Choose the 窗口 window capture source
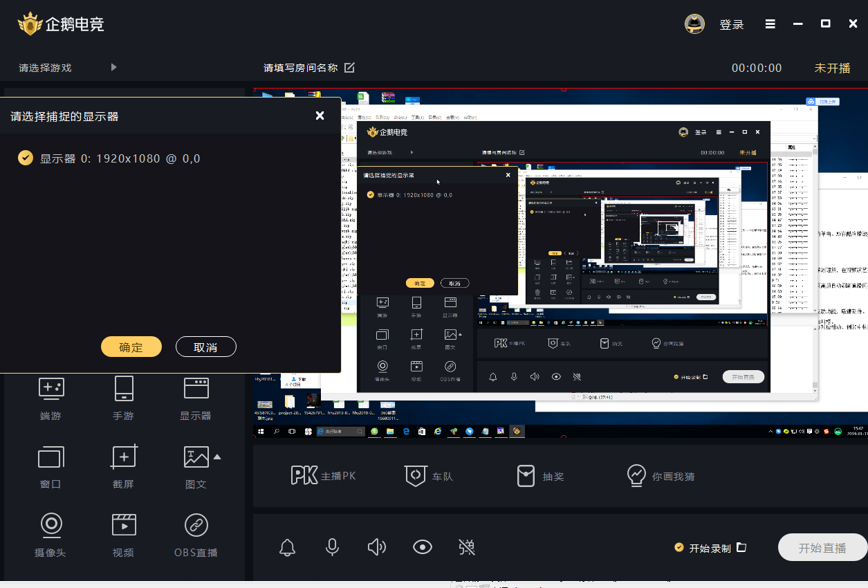The image size is (868, 588). click(51, 457)
